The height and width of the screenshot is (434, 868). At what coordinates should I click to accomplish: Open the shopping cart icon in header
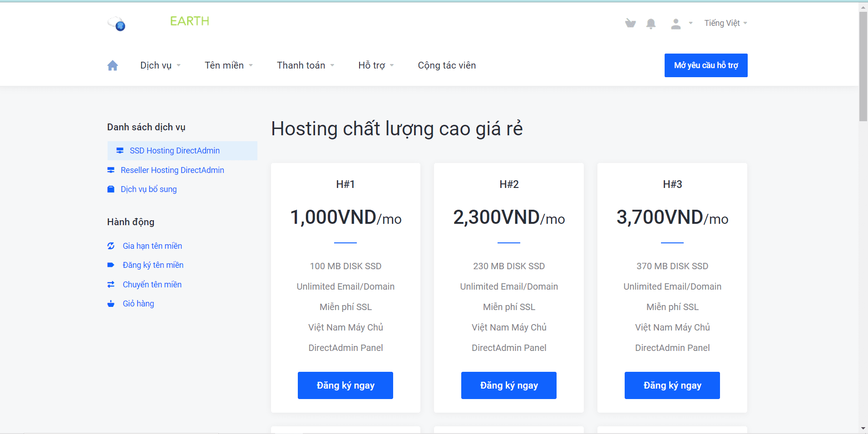(630, 23)
